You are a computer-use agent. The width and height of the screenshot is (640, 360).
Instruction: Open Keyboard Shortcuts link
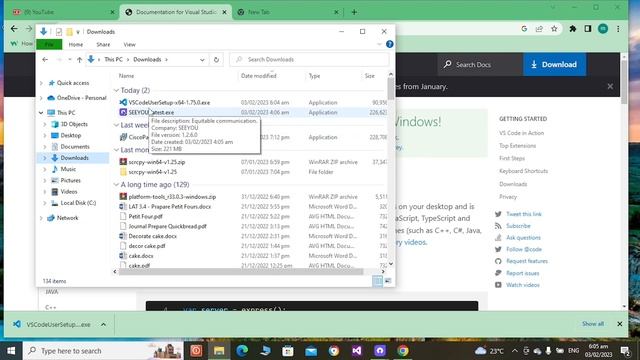pos(523,171)
